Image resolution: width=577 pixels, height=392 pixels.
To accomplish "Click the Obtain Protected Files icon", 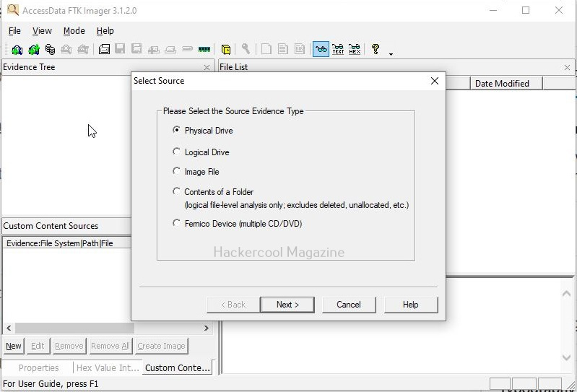I will 226,50.
